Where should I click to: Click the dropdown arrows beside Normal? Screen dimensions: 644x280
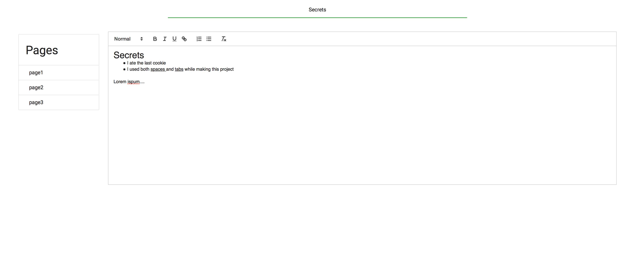pos(142,39)
